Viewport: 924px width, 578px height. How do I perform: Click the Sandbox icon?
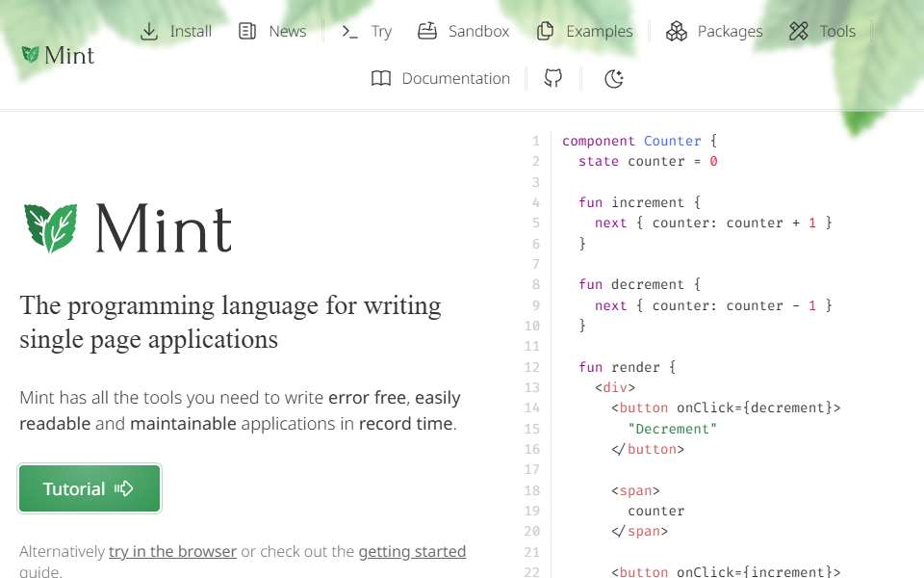(x=427, y=31)
